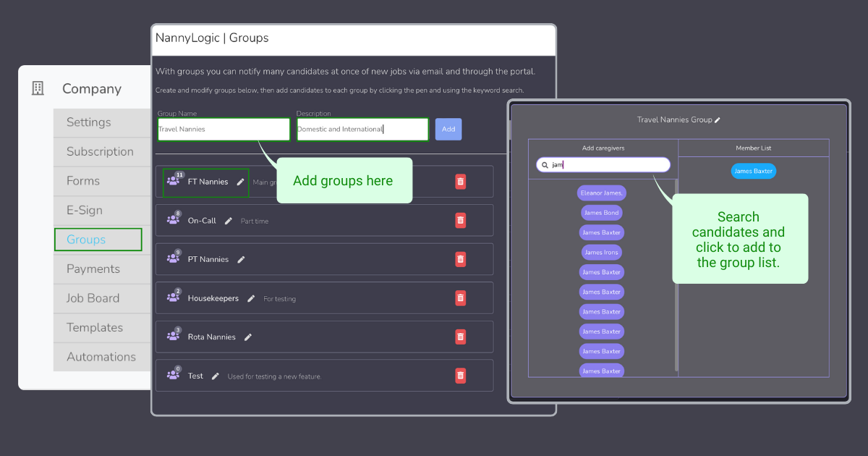
Task: Navigate to Automations menu item
Action: 101,357
